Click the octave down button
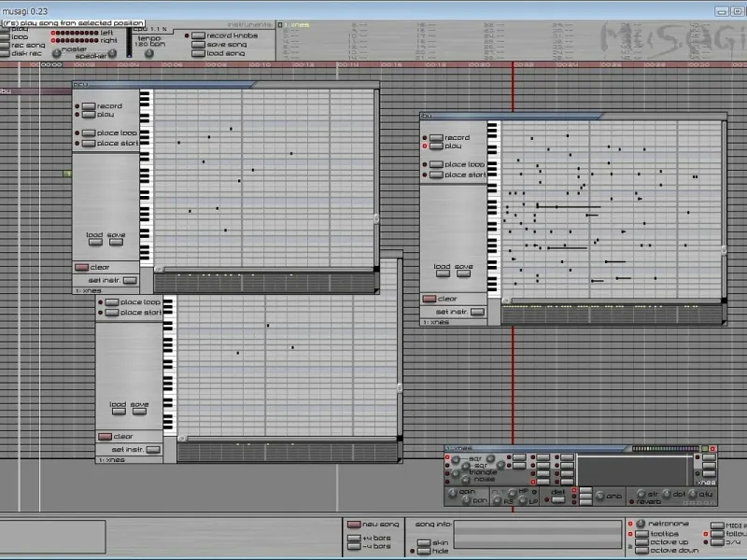Image resolution: width=747 pixels, height=560 pixels. tap(641, 550)
